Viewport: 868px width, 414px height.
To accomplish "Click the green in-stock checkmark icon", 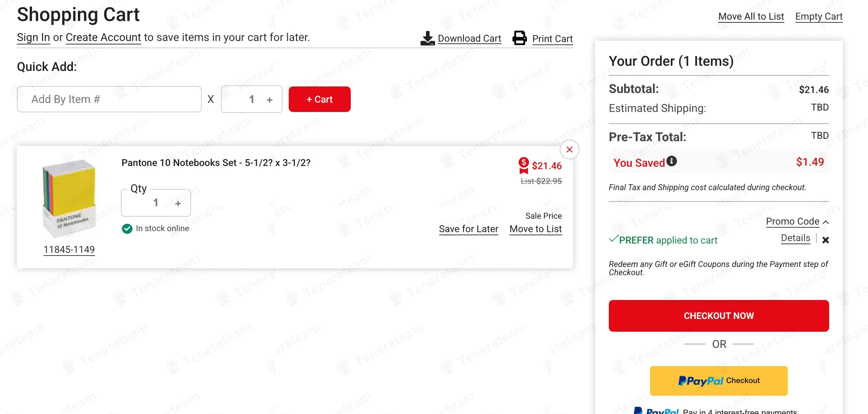I will (127, 229).
